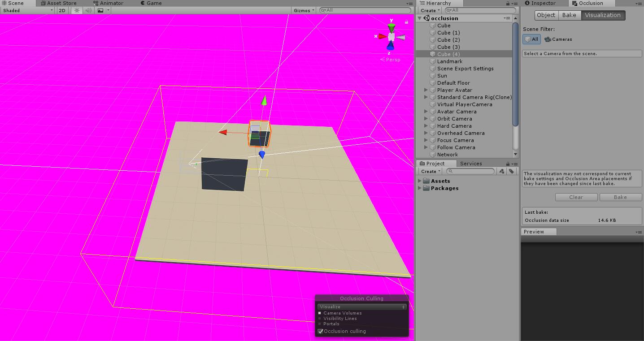This screenshot has width=644, height=341.
Task: Search assets by type icon in Project
Action: coord(501,171)
